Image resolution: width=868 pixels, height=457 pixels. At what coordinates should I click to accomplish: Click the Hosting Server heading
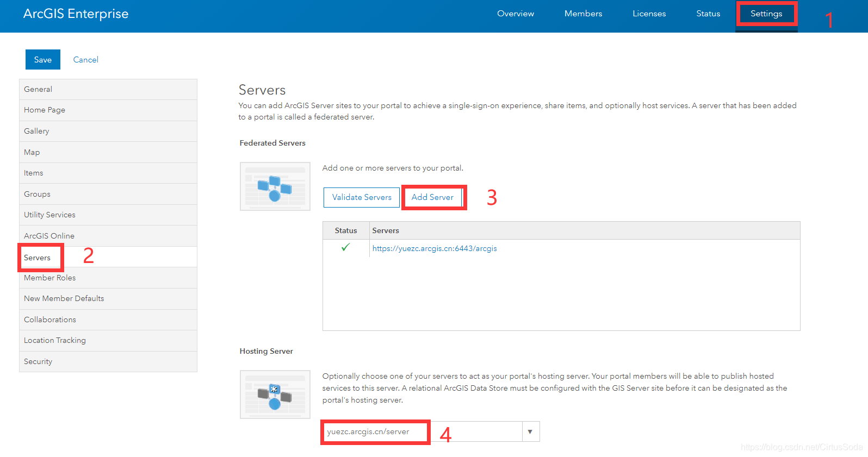266,351
